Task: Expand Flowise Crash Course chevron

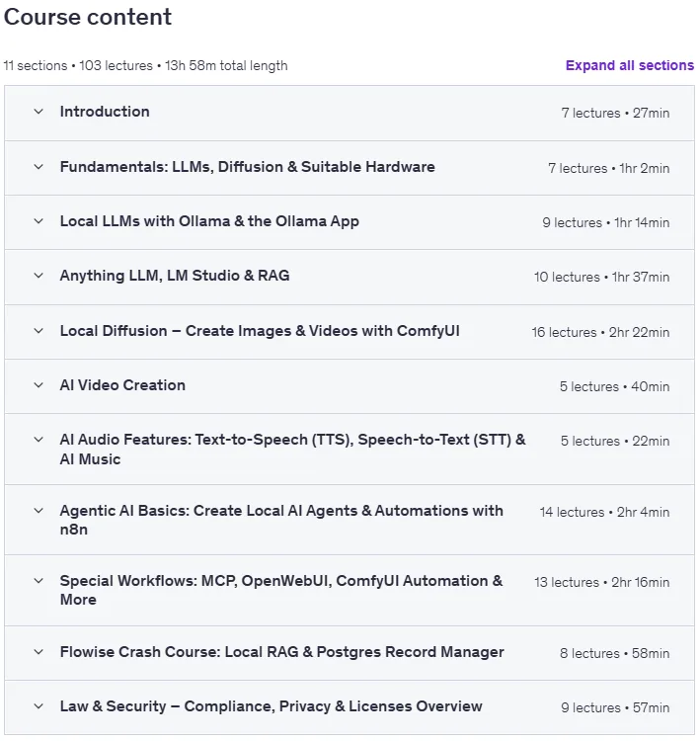Action: pos(39,652)
